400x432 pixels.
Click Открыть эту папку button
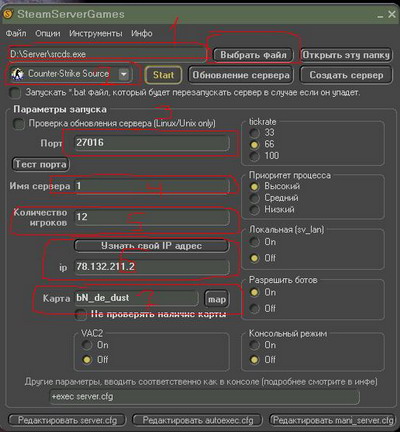(x=346, y=55)
